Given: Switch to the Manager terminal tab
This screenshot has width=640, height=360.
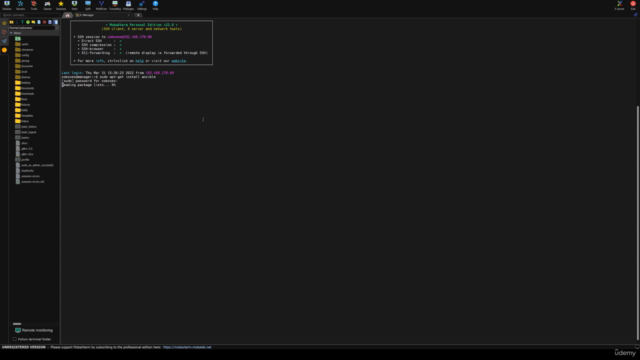Looking at the screenshot, I should point(101,15).
